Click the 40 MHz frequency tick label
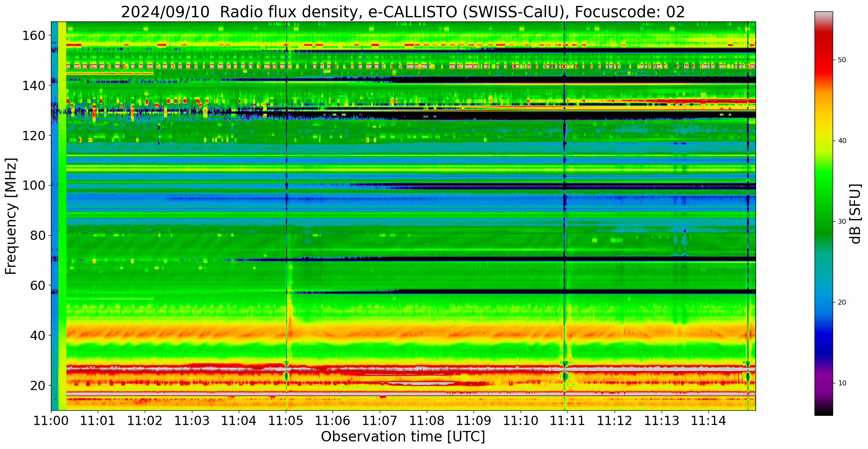 37,335
